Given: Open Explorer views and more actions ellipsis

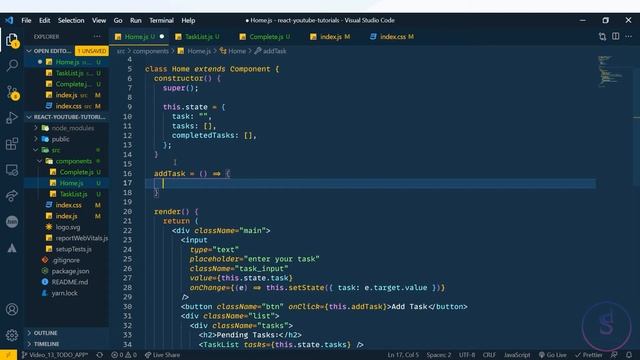Looking at the screenshot, I should click(97, 36).
